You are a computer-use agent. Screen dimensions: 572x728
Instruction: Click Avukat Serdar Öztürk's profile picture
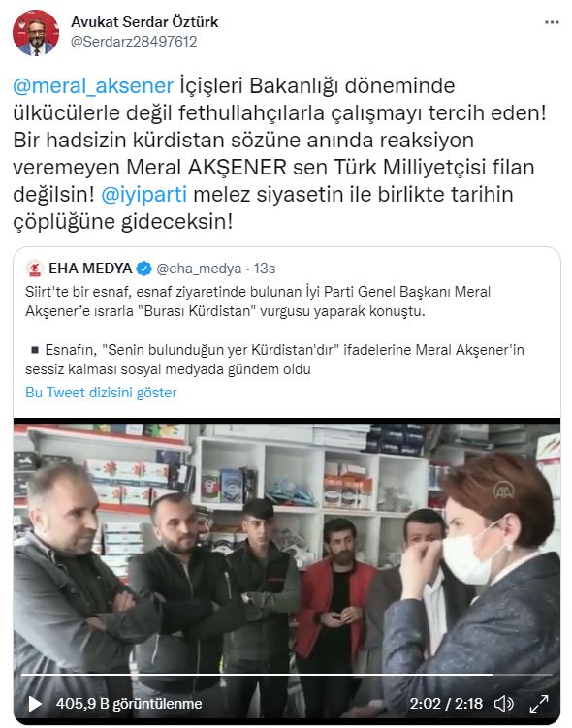tap(36, 33)
